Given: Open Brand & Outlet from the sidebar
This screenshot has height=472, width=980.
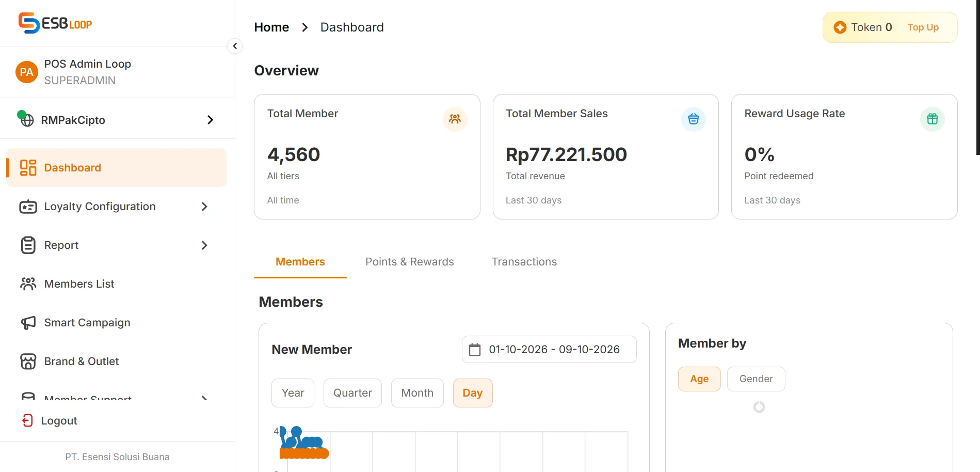Looking at the screenshot, I should pyautogui.click(x=117, y=361).
